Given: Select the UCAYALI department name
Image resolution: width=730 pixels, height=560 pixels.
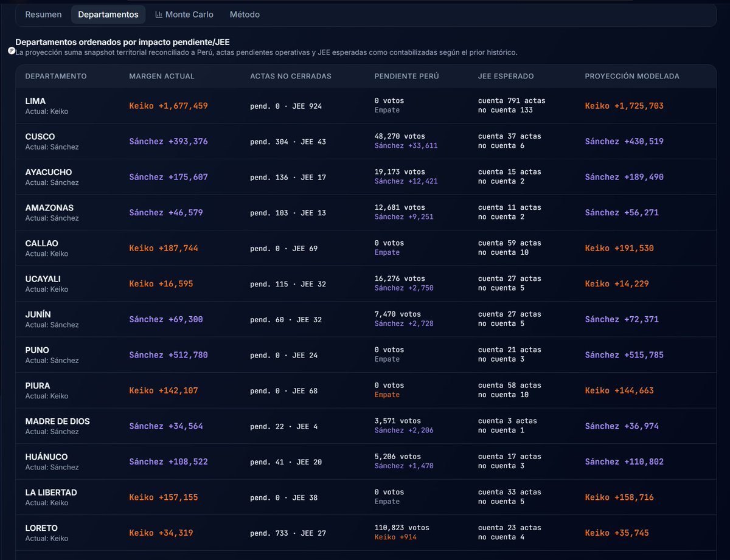Looking at the screenshot, I should pos(43,278).
